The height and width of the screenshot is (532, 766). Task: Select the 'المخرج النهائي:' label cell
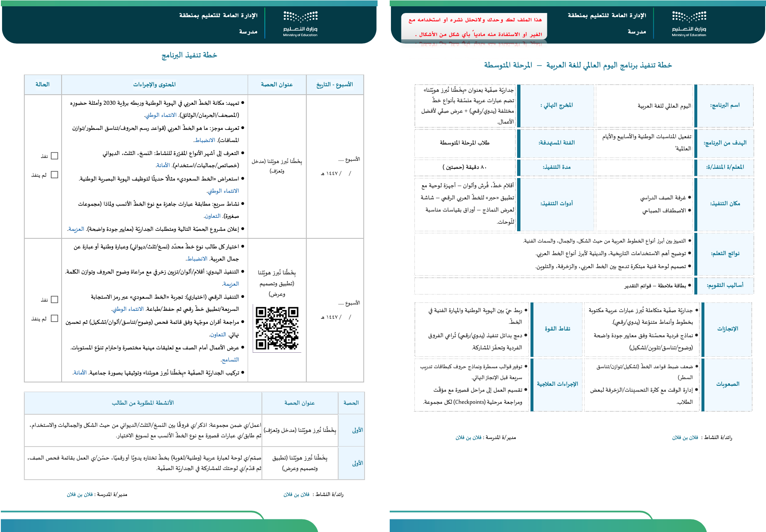pyautogui.click(x=556, y=105)
